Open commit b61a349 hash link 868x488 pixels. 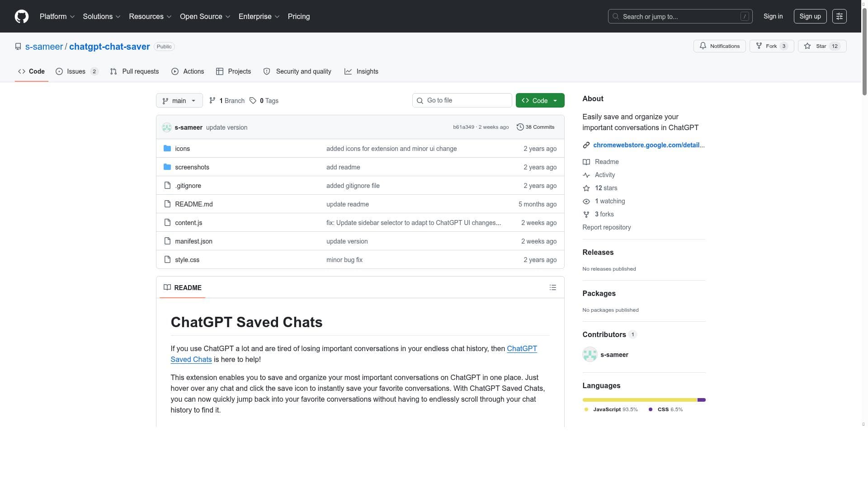(463, 127)
